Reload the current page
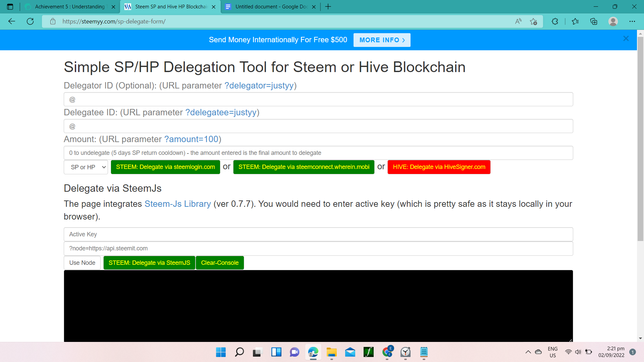 tap(30, 21)
